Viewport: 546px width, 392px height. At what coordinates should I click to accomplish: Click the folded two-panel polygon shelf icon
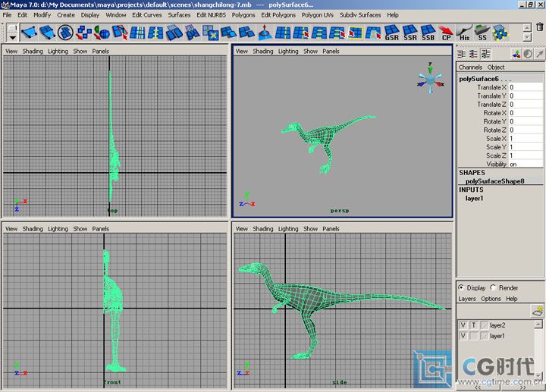(x=174, y=33)
